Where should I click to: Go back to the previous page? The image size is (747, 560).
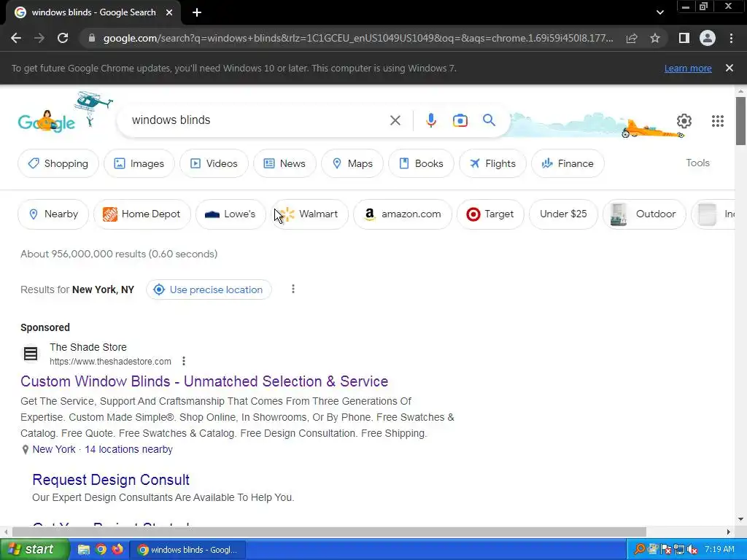click(16, 38)
